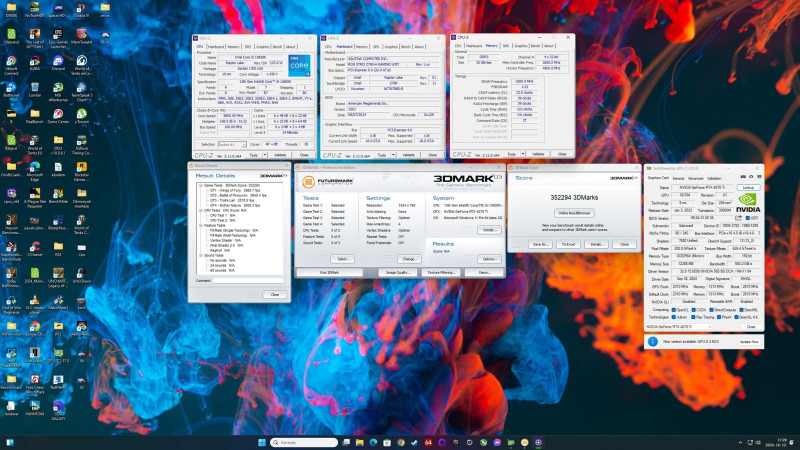Click the Comment field in Result Details
This screenshot has width=800, height=450.
pos(248,280)
